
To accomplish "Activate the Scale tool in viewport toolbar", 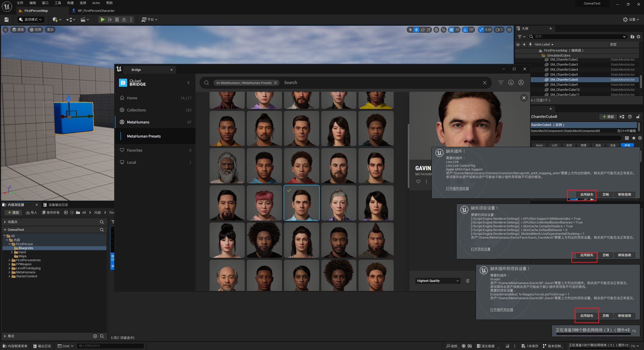I will (x=429, y=29).
